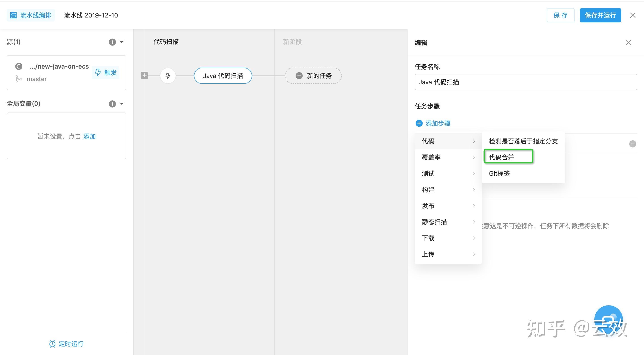Click the 添加 link in global variables
Screen dimensions: 644x355
click(89, 136)
